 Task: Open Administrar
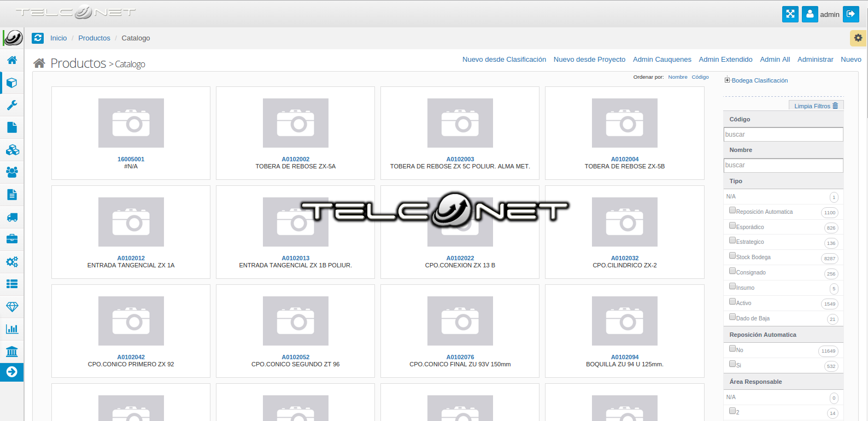click(x=815, y=60)
